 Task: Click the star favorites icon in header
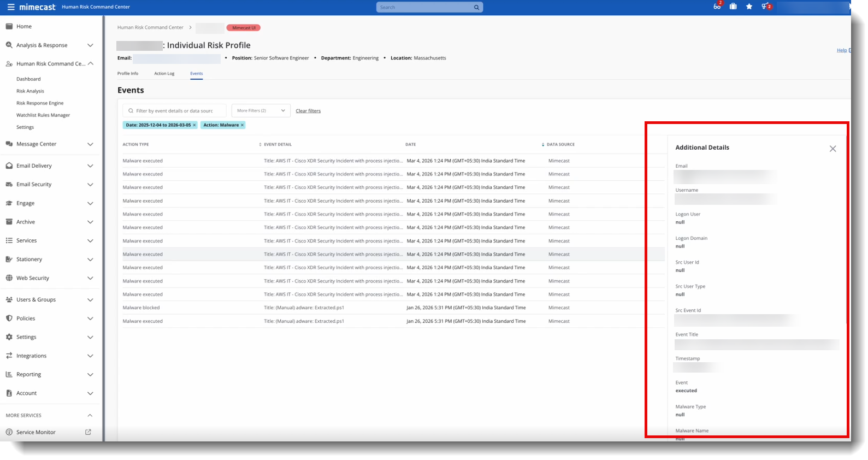point(749,7)
